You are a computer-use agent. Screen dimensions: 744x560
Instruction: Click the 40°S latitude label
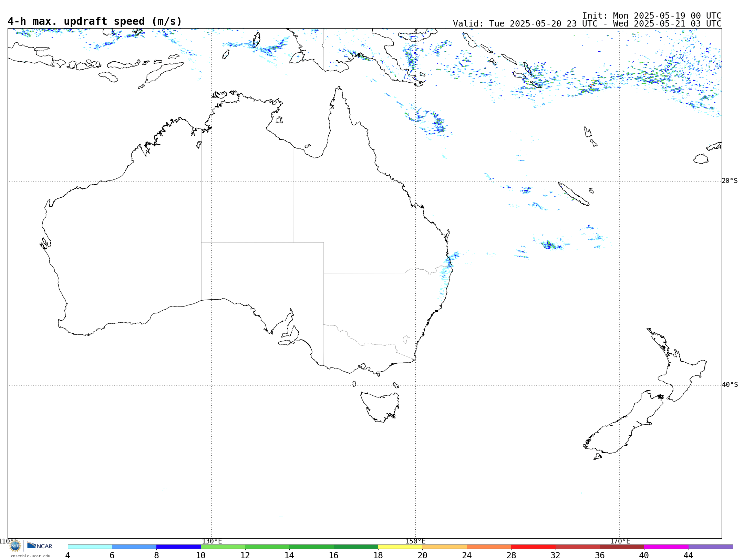(x=730, y=385)
